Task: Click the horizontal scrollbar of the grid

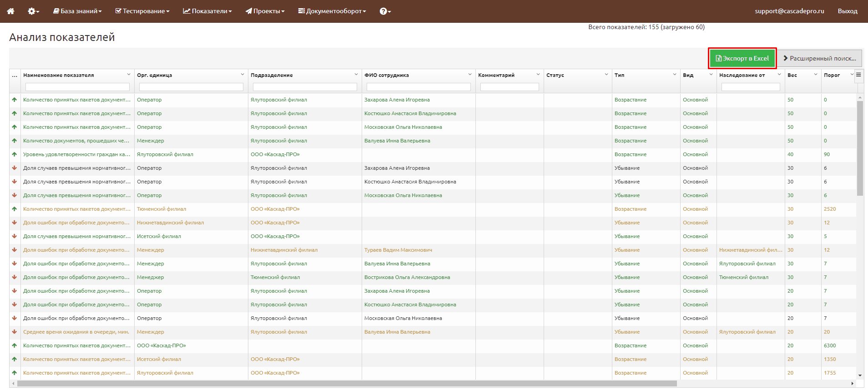Action: click(347, 384)
